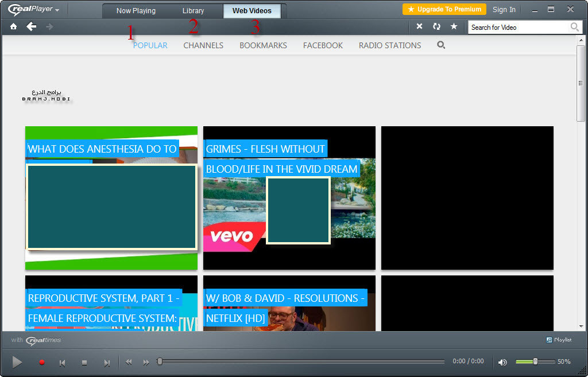Stop playback with the square Stop button
This screenshot has height=377, width=588.
pos(84,363)
